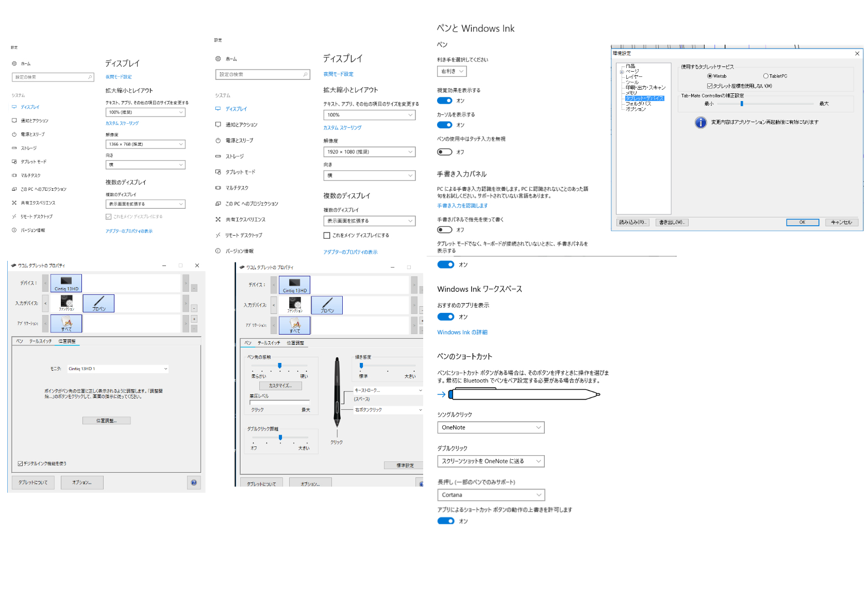Image resolution: width=868 pixels, height=614 pixels.
Task: Select the Wintab radio button in 環境設定
Action: 710,76
